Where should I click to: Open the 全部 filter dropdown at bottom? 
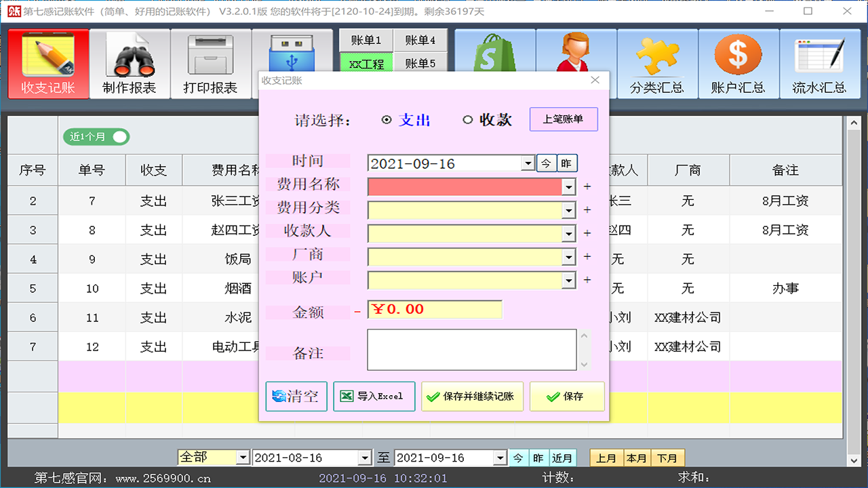click(x=243, y=457)
